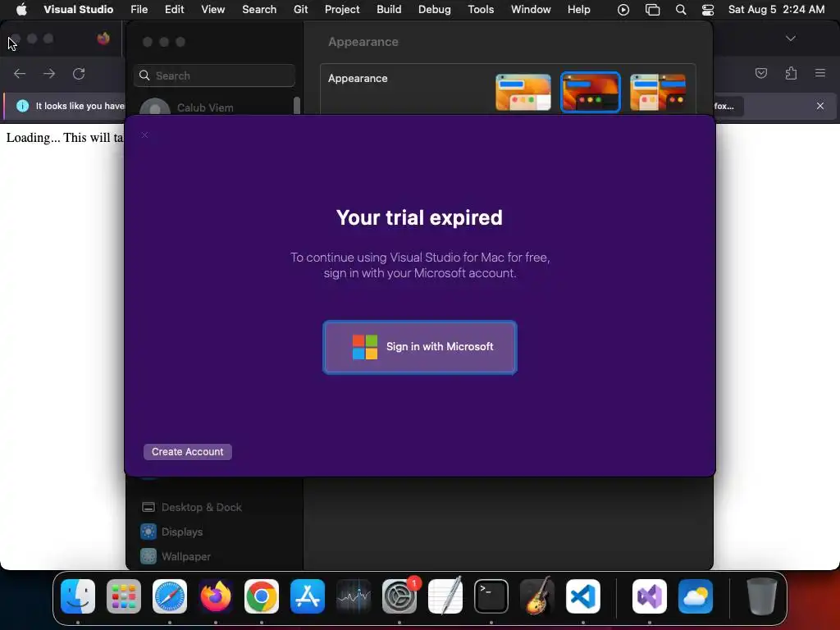Click the System Settings sidebar scrollbar
This screenshot has height=630, width=840.
[x=297, y=106]
